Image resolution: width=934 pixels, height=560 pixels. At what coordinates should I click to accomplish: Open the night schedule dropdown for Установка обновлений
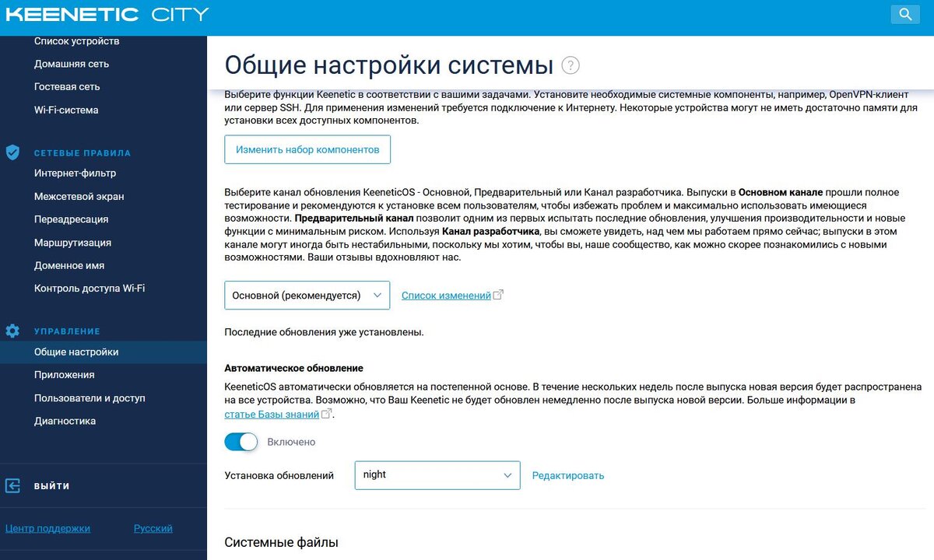tap(437, 475)
